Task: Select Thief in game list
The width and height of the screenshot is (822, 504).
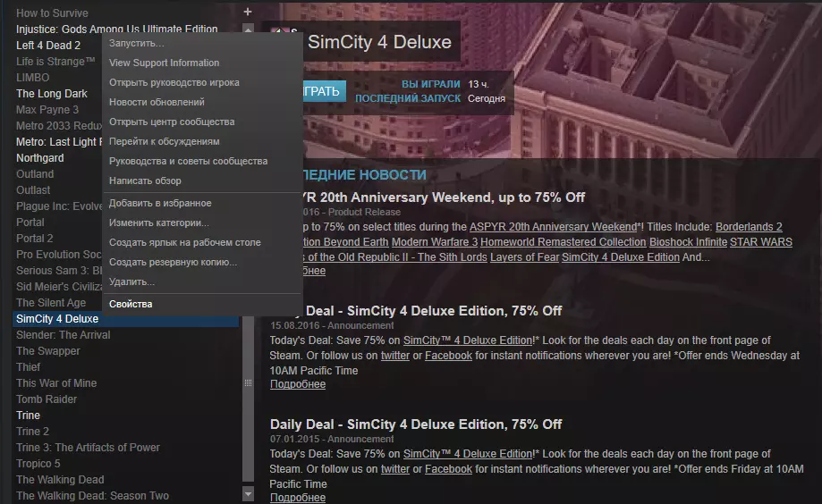Action: tap(28, 367)
